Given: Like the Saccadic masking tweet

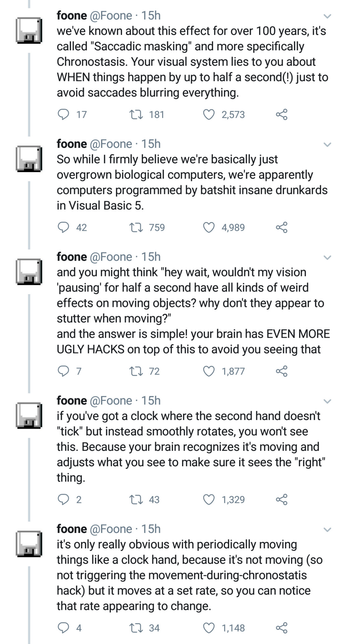Looking at the screenshot, I should (x=209, y=115).
